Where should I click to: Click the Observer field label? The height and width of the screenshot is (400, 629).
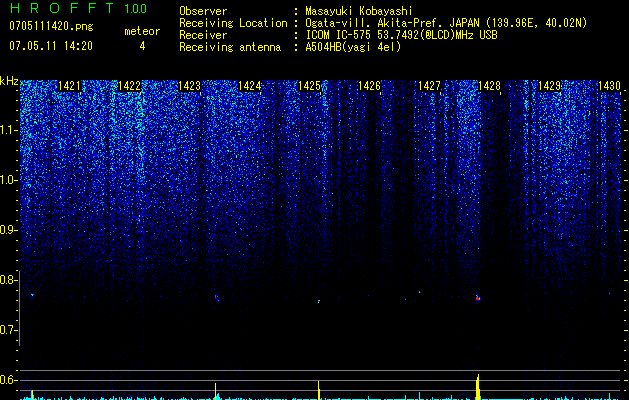(203, 11)
